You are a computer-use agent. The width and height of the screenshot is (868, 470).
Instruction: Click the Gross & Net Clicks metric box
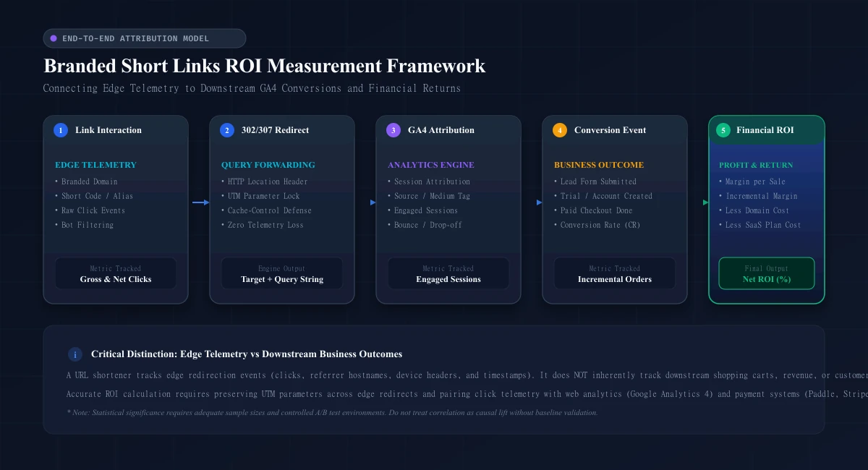[116, 273]
